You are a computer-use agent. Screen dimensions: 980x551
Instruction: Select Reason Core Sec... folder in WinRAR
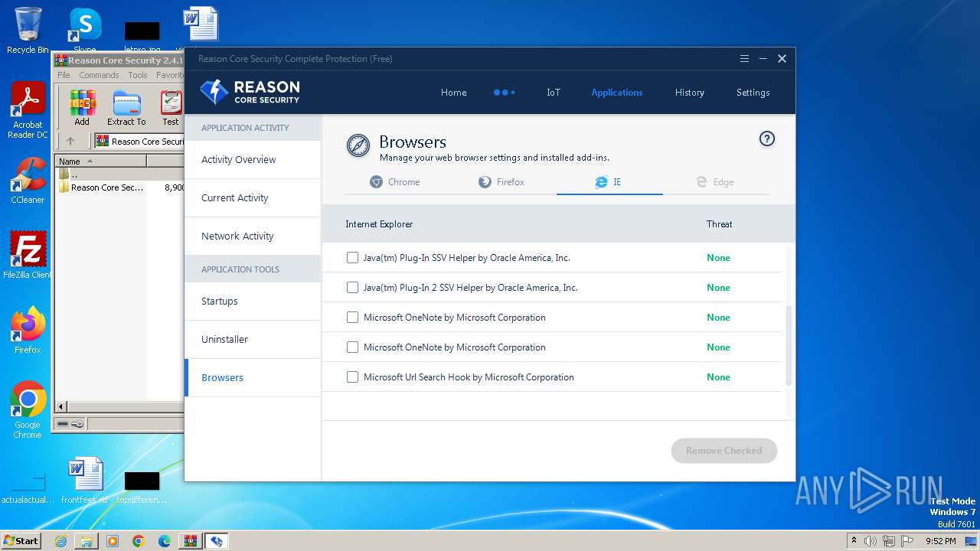click(100, 187)
